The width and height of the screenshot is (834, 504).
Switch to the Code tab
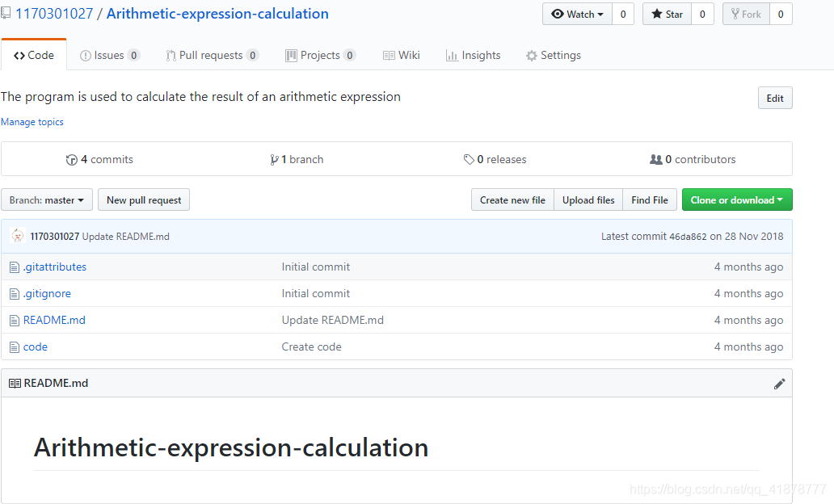coord(34,55)
